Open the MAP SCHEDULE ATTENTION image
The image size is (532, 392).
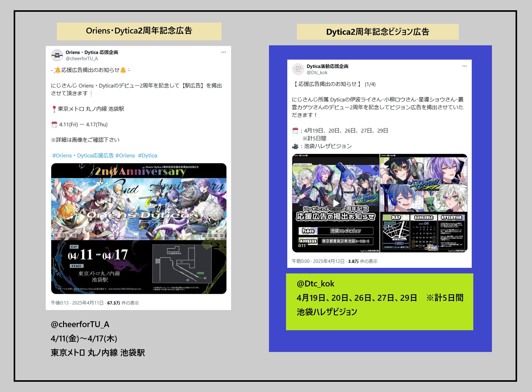[x=424, y=233]
